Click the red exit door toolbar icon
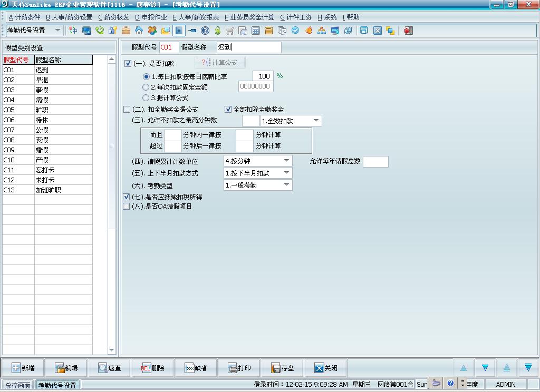Screen dimensions: 540x392 pos(408,31)
